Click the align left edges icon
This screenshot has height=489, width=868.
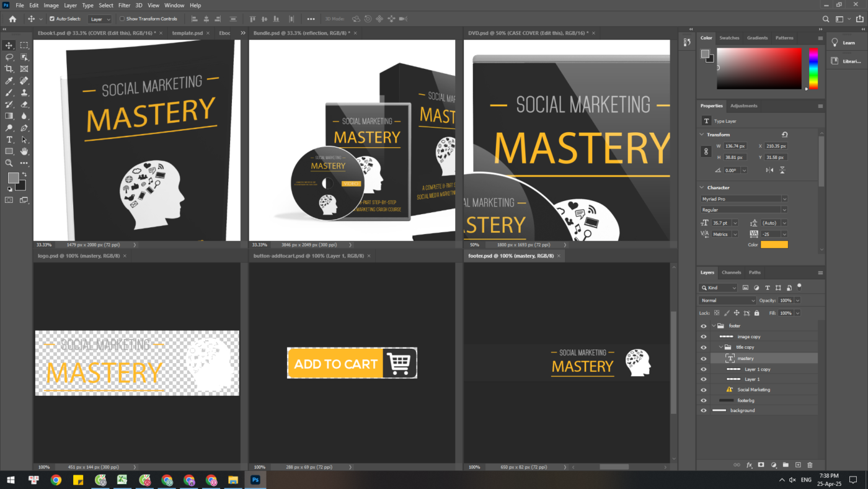tap(195, 19)
